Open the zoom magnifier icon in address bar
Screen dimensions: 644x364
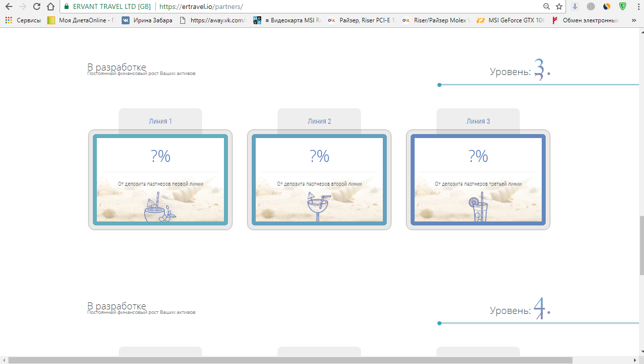point(546,6)
